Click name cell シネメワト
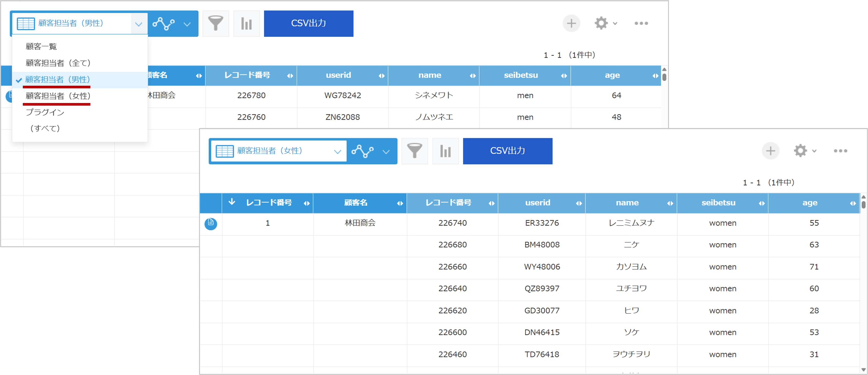 coord(434,95)
